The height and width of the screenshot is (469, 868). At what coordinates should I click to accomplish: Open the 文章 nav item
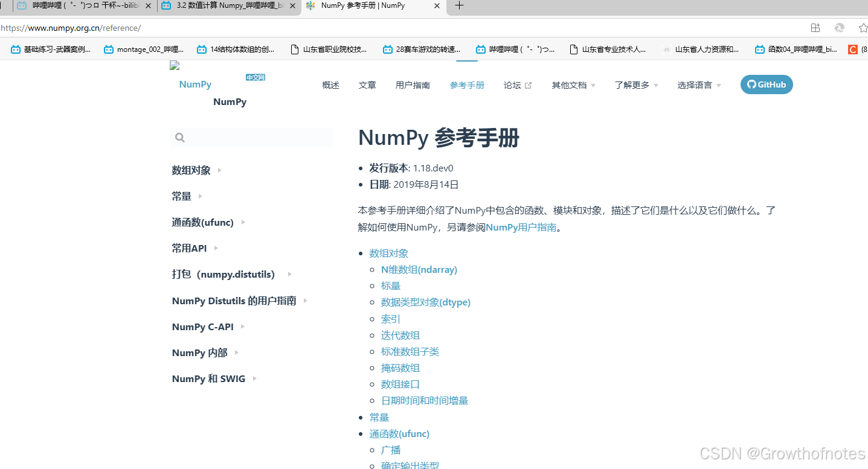[x=367, y=85]
